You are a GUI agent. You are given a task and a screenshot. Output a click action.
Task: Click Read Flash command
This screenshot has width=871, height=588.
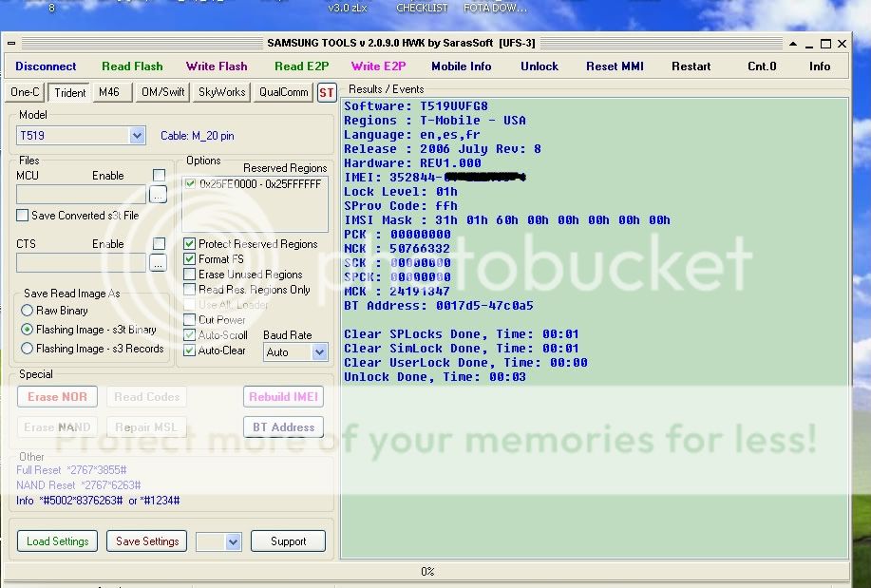132,66
